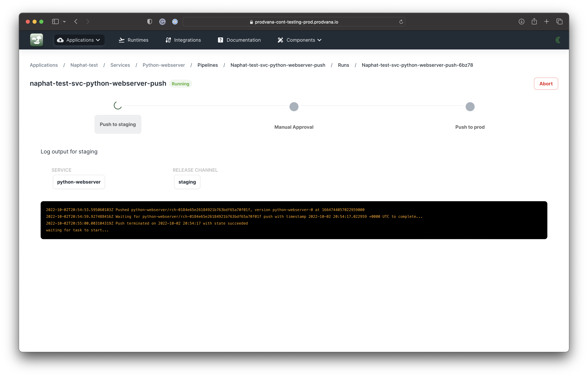Abort the running pipeline
This screenshot has height=377, width=588.
[x=546, y=84]
